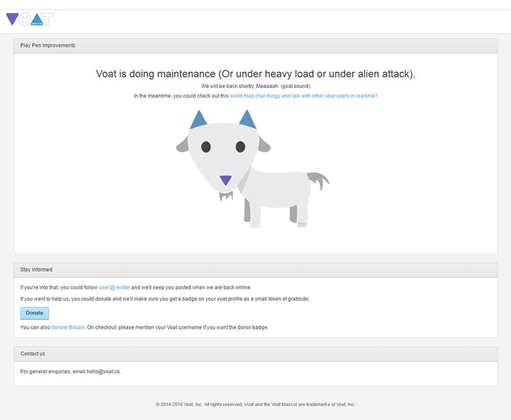Click the goat mascot illustration

(252, 169)
